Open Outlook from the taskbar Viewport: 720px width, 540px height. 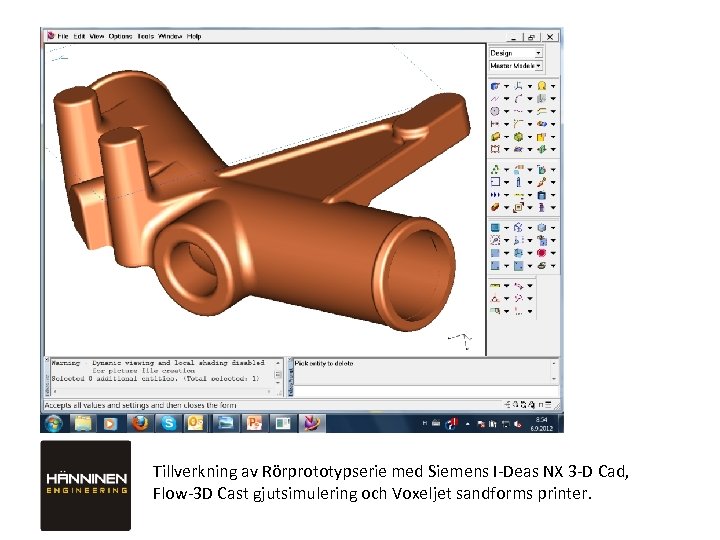(x=196, y=423)
